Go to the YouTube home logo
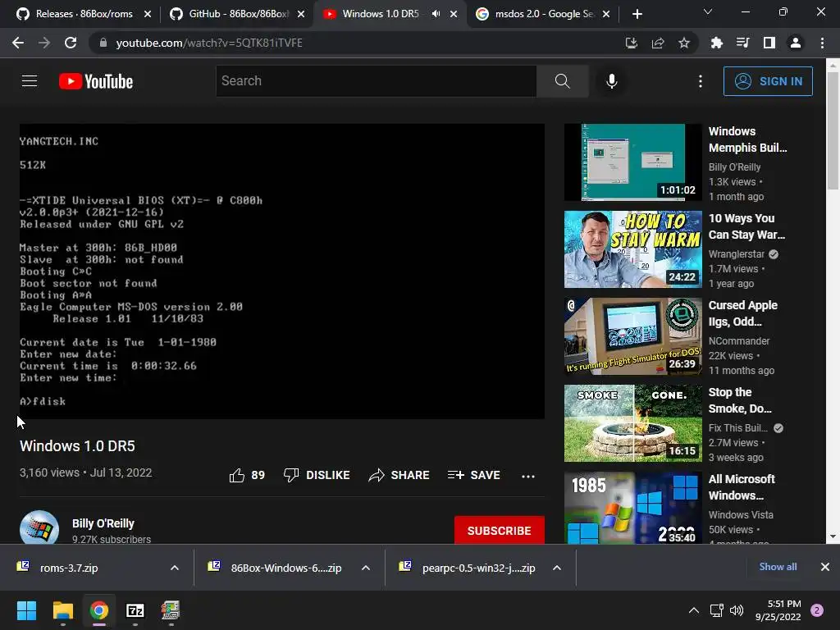 click(x=96, y=81)
